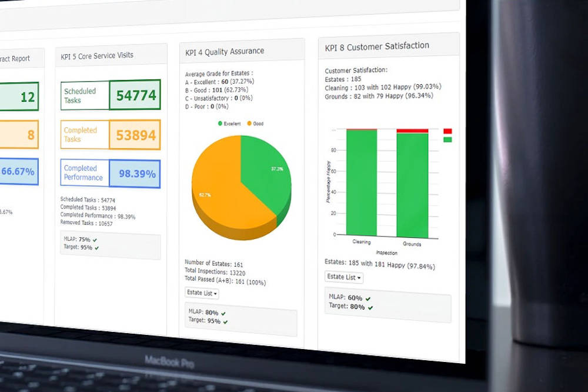The width and height of the screenshot is (588, 392).
Task: Click the green 37.3% pie slice
Action: (265, 174)
